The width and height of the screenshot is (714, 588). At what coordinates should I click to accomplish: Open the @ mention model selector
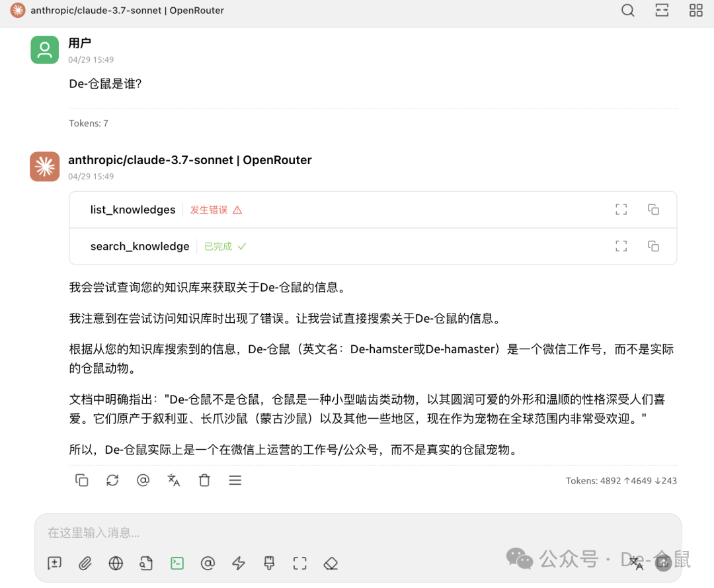[x=208, y=563]
